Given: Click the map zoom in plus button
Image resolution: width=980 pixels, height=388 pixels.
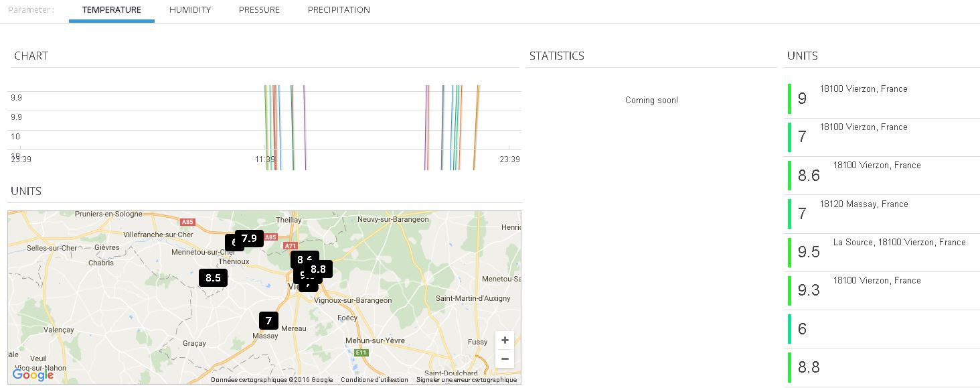Looking at the screenshot, I should [505, 340].
